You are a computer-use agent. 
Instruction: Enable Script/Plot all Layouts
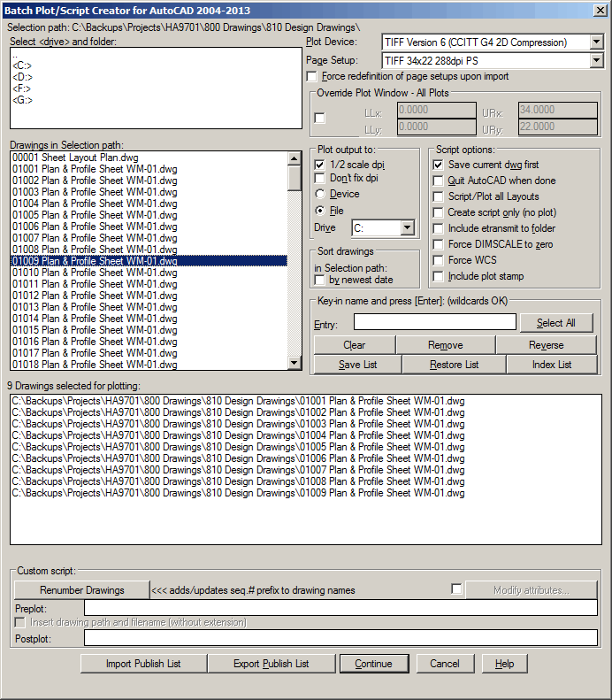point(438,196)
